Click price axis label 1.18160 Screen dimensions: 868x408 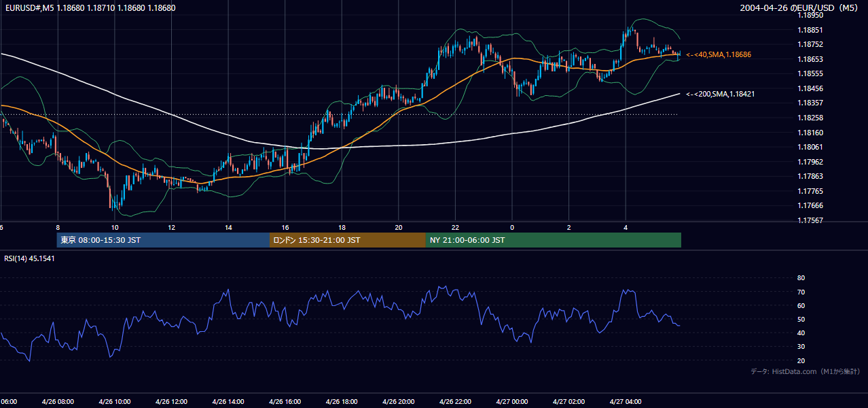(810, 133)
